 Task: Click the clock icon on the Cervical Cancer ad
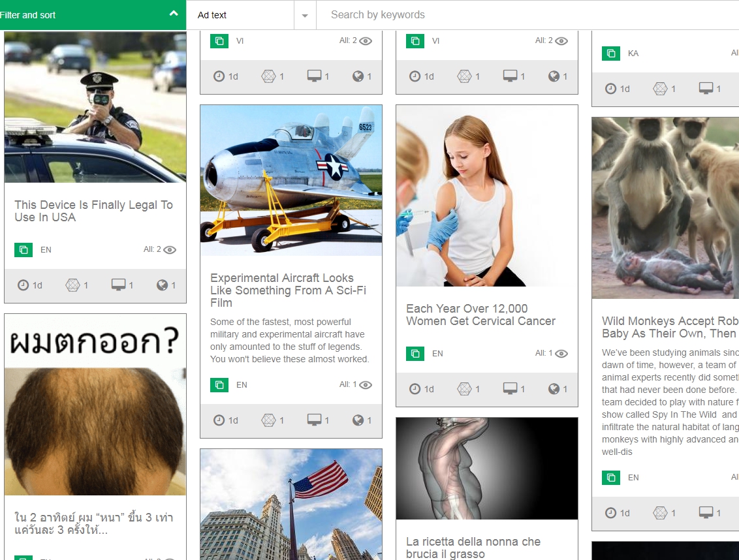[x=415, y=389]
